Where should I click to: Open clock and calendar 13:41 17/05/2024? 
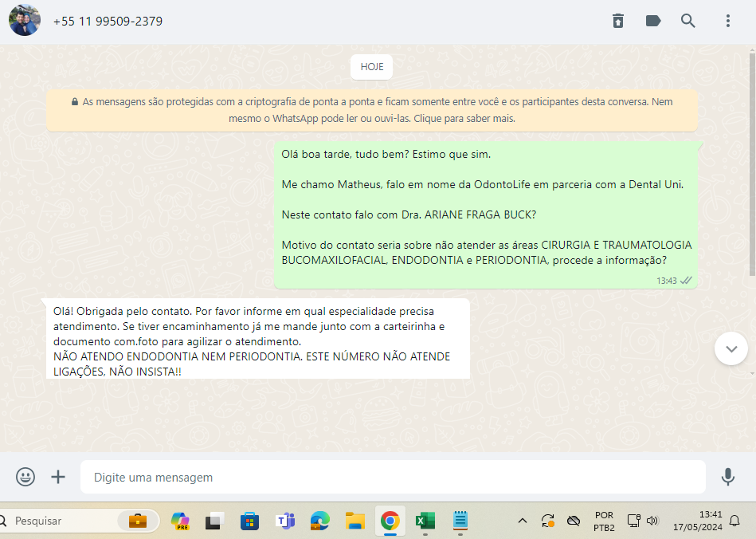click(x=698, y=521)
